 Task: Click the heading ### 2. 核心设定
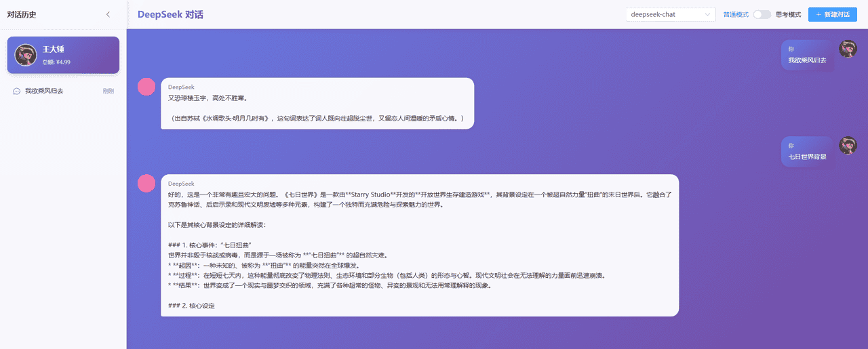pyautogui.click(x=191, y=306)
